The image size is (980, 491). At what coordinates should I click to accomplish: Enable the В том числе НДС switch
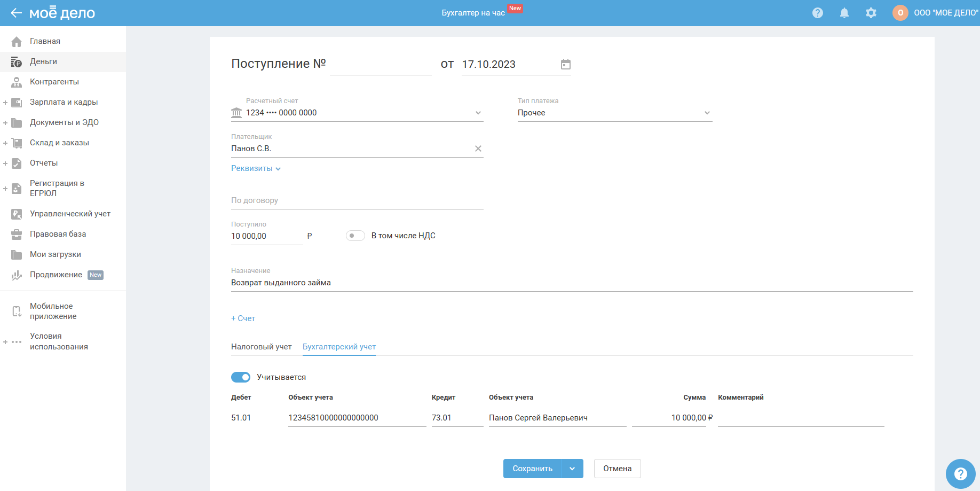point(355,236)
